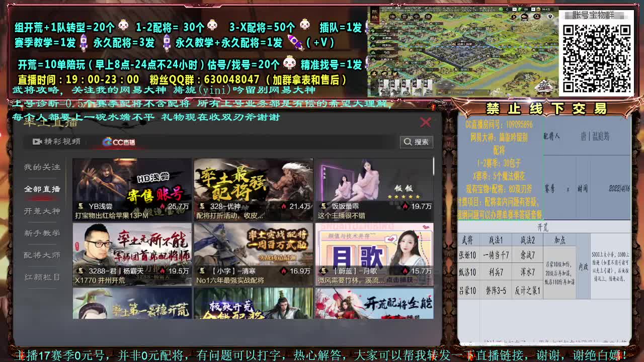
Task: Open the 开荒大神 category
Action: [42, 211]
